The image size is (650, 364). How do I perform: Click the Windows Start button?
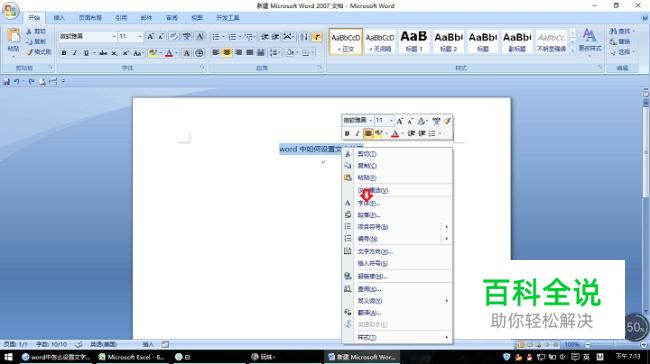[8, 357]
